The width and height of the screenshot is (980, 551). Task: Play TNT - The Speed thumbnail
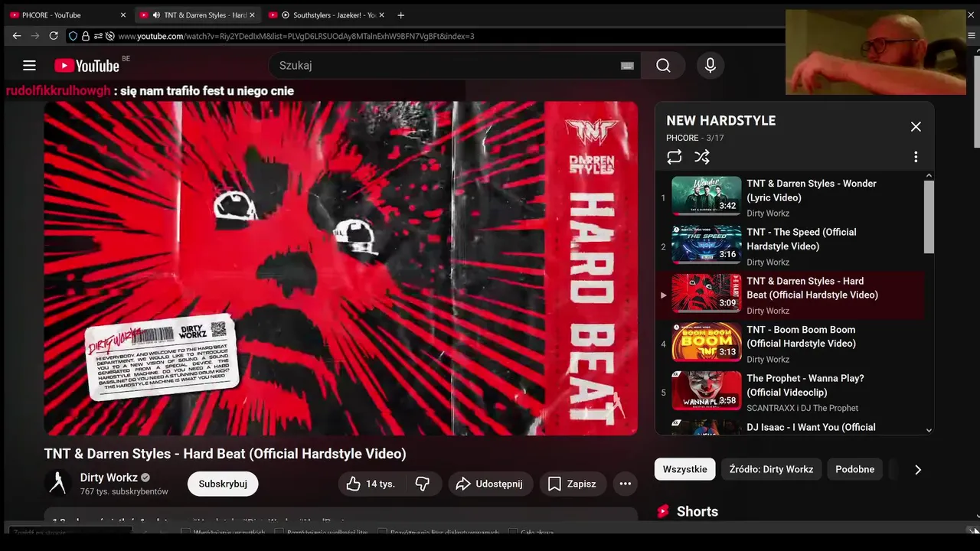tap(706, 244)
